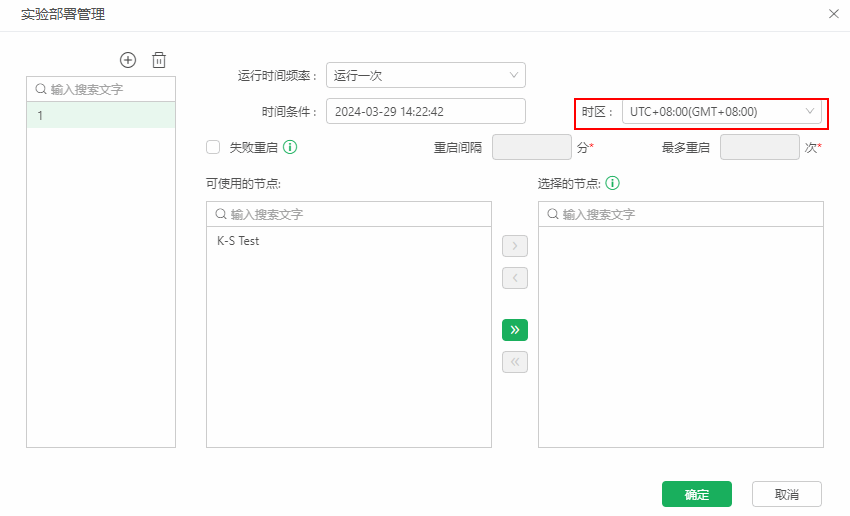The image size is (850, 516).
Task: Click the 可使用的节点 search field
Action: 355,214
